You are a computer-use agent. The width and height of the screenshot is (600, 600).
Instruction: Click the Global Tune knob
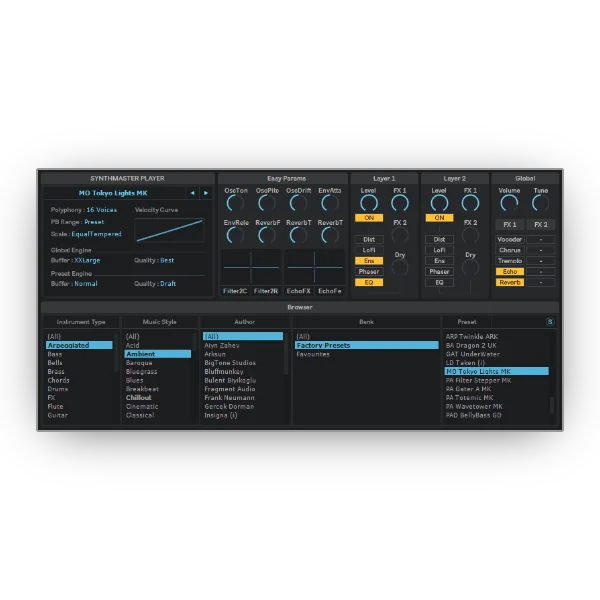541,203
